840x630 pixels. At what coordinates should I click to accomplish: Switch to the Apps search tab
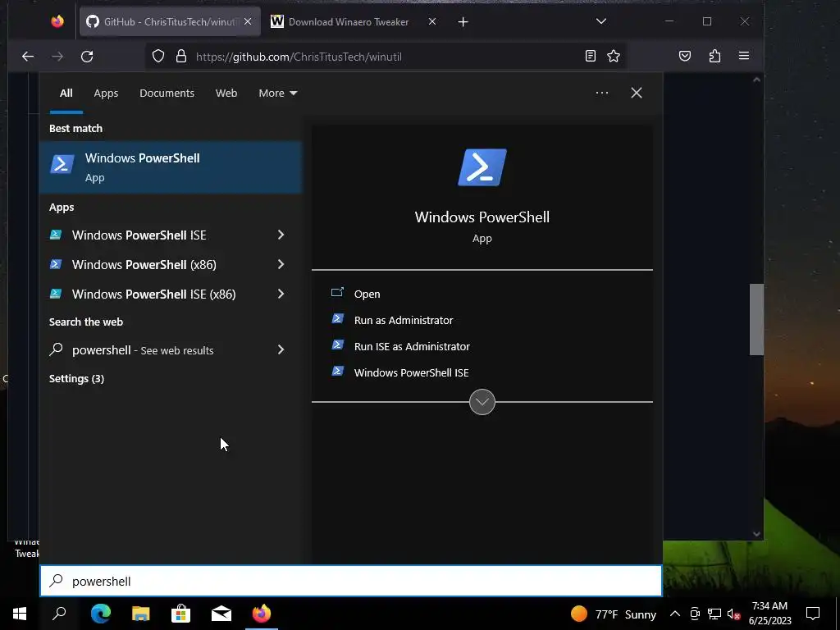106,94
